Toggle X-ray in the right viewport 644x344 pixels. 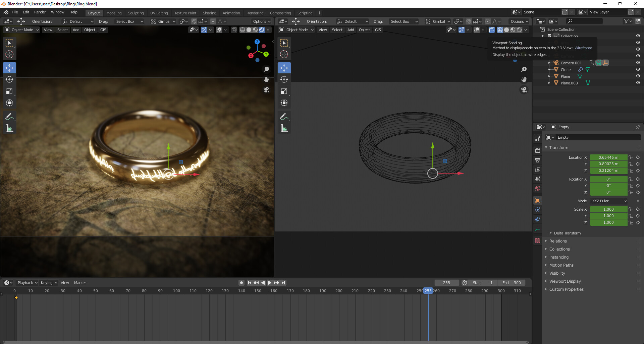pos(491,30)
